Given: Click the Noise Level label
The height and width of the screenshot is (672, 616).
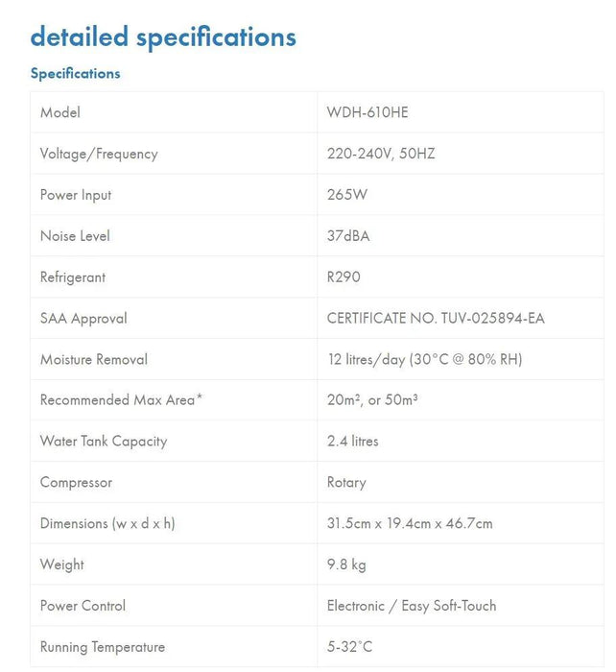Looking at the screenshot, I should 75,236.
